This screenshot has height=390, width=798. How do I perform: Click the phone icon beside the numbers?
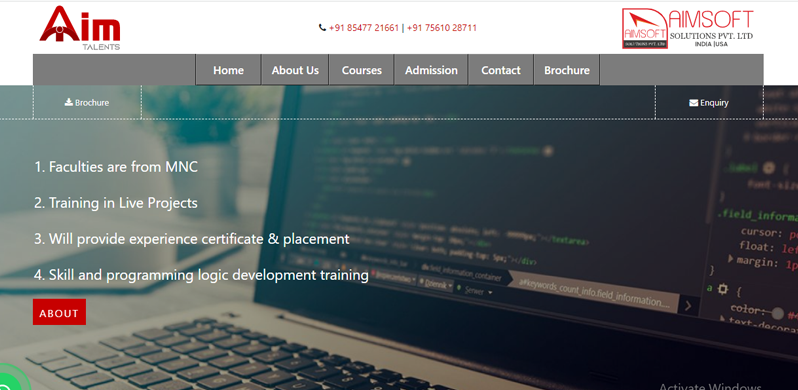322,28
